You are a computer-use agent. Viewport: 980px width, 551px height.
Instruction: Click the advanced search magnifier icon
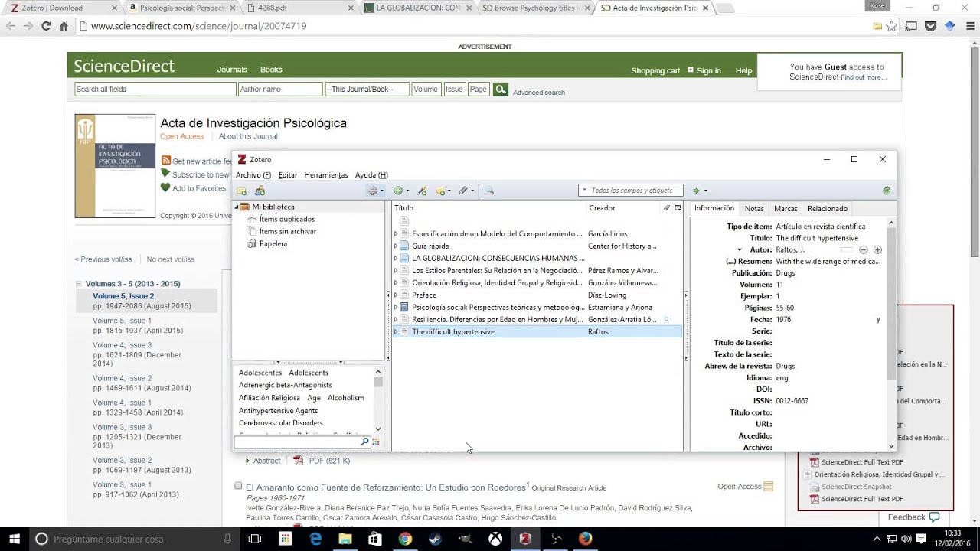point(490,191)
